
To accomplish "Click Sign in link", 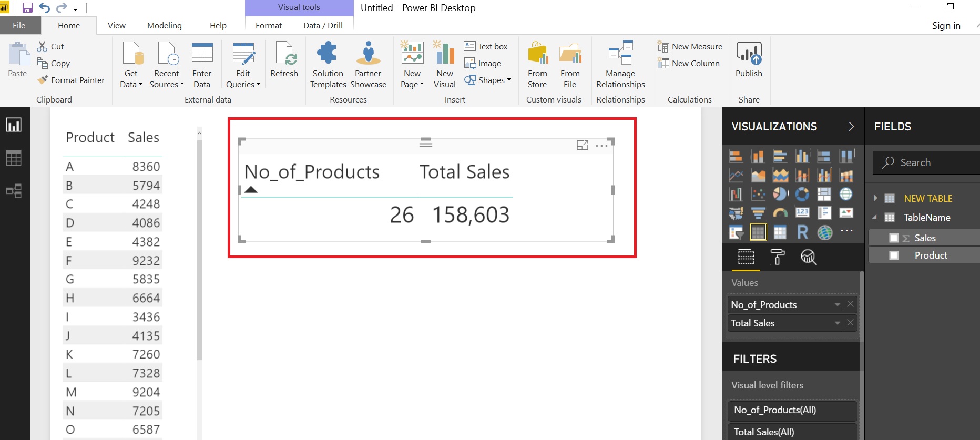I will 946,25.
